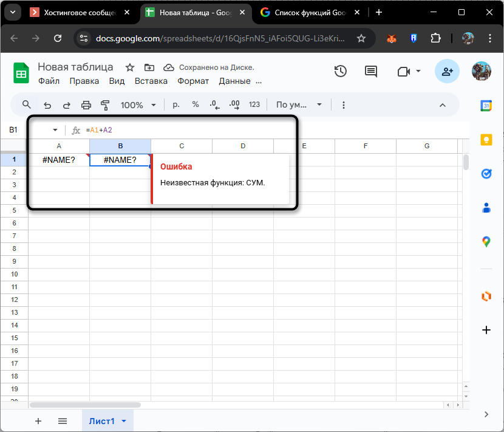Viewport: 504px width, 432px height.
Task: Decrease decimal places
Action: (215, 105)
